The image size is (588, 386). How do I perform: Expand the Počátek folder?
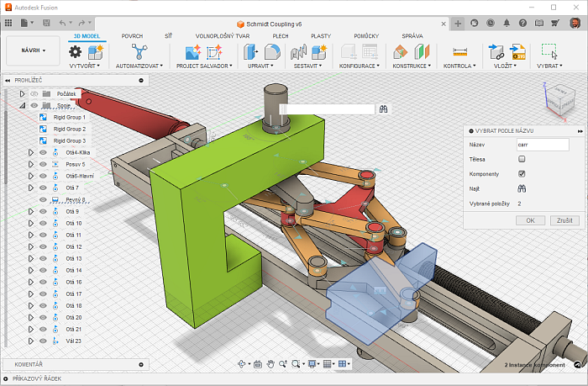click(x=23, y=93)
